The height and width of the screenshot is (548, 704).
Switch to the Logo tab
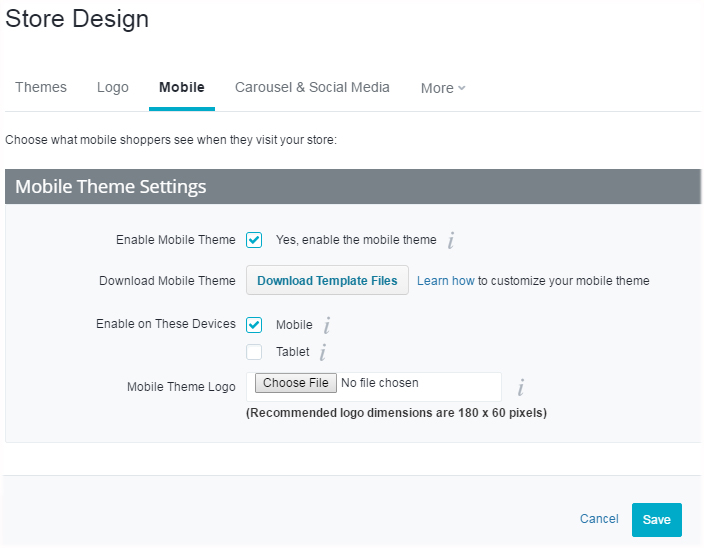click(113, 87)
